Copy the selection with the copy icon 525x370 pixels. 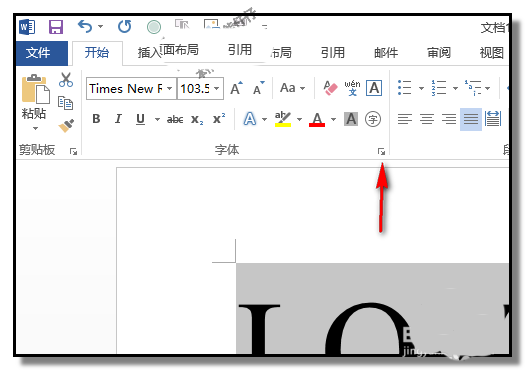click(x=66, y=103)
